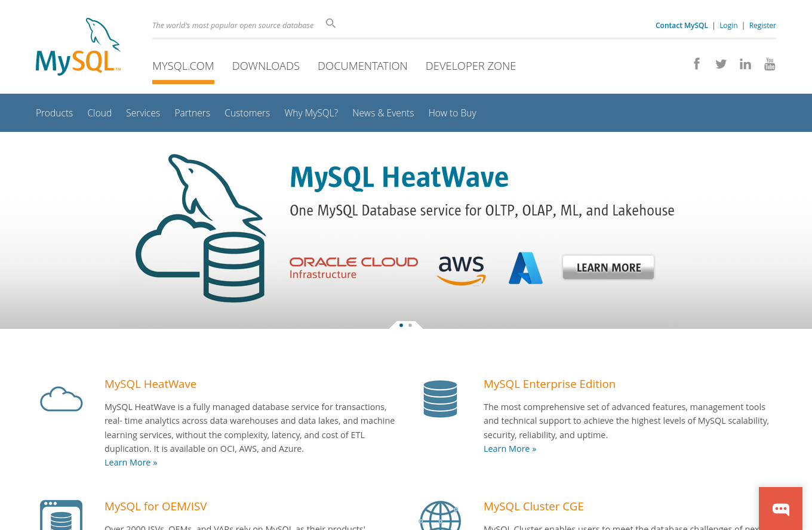
Task: Click the red chat bubble icon
Action: [x=781, y=509]
